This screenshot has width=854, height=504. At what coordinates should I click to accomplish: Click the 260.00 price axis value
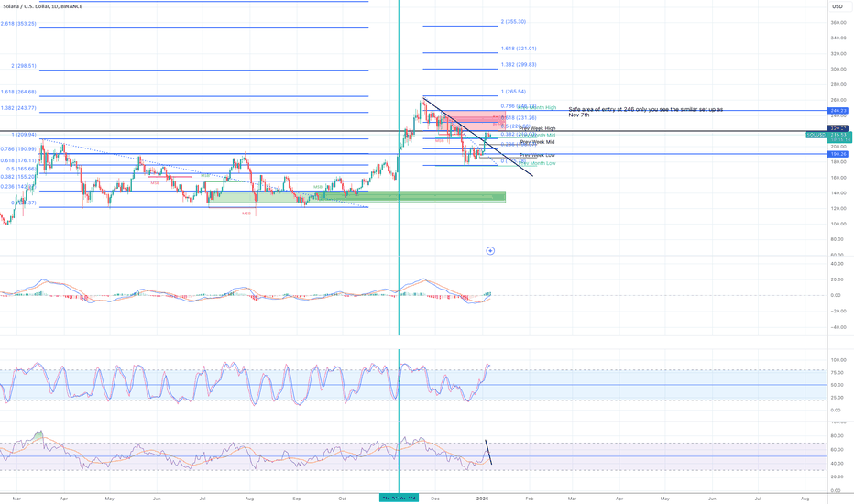[838, 100]
